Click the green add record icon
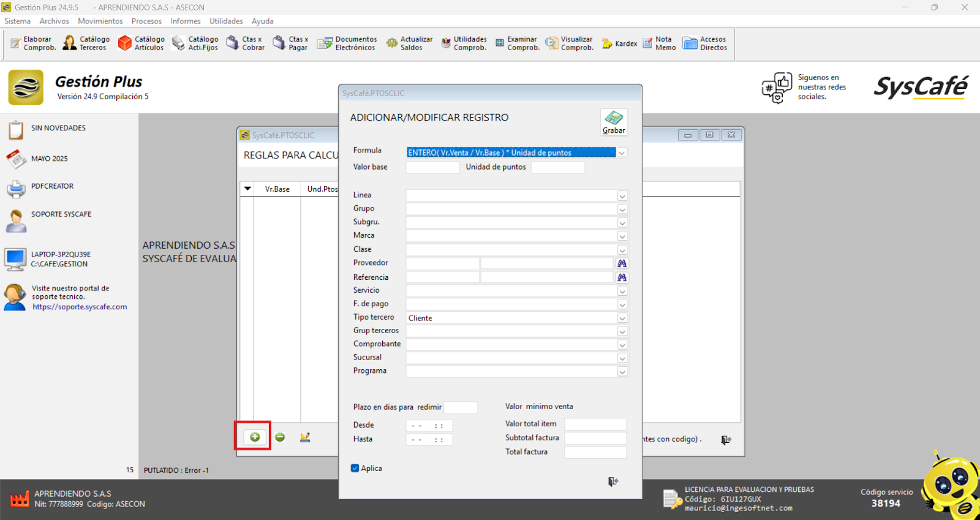This screenshot has width=980, height=520. [255, 437]
